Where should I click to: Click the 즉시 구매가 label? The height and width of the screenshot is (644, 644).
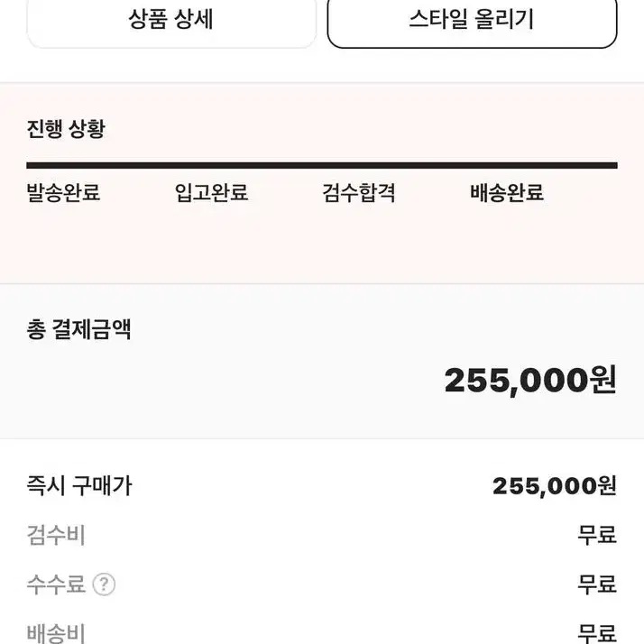tap(79, 486)
